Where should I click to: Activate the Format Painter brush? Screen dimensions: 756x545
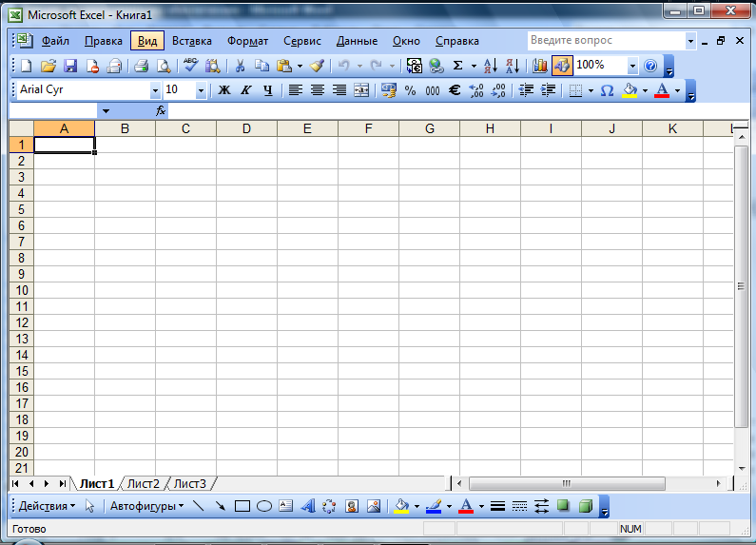(x=317, y=66)
